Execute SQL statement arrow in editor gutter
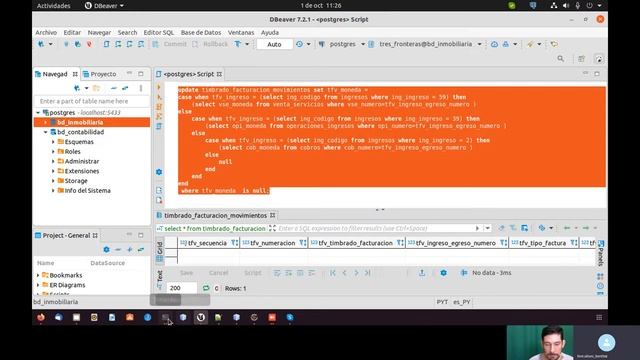 [x=159, y=87]
